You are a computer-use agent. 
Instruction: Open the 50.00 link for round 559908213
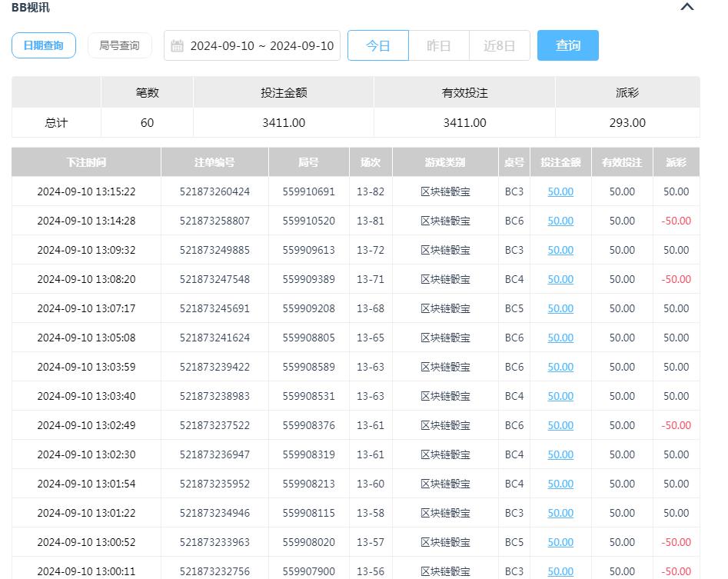[560, 484]
